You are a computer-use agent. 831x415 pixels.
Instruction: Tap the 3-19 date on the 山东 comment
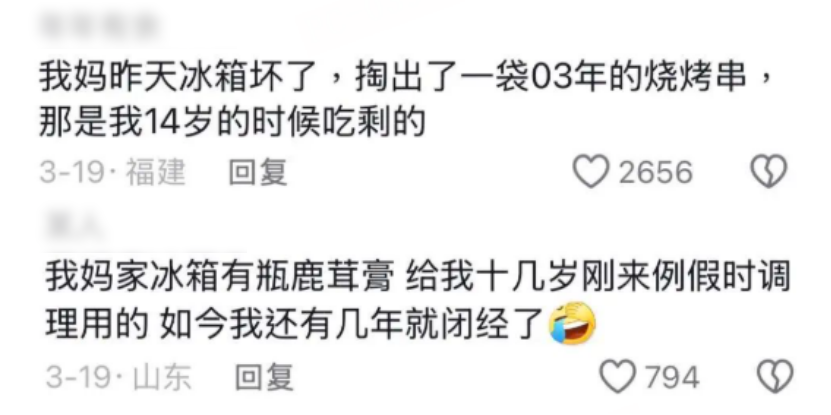[x=77, y=377]
